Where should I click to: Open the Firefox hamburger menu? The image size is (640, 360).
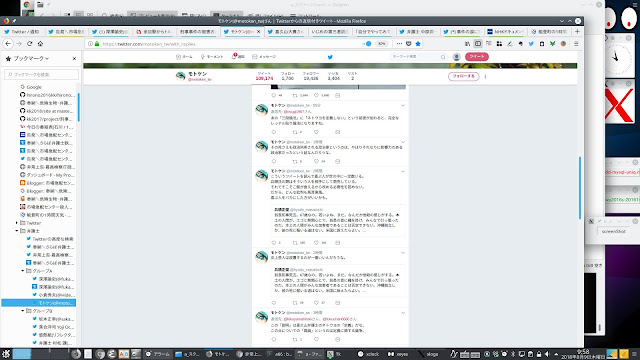pyautogui.click(x=576, y=44)
